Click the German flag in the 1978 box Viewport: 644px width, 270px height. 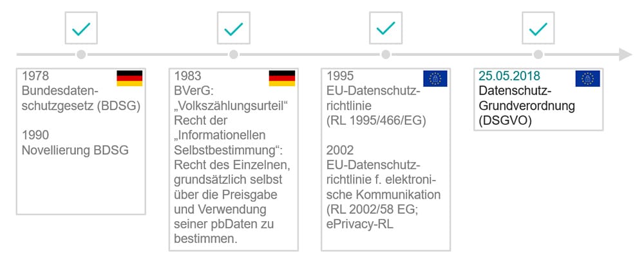[x=129, y=78]
